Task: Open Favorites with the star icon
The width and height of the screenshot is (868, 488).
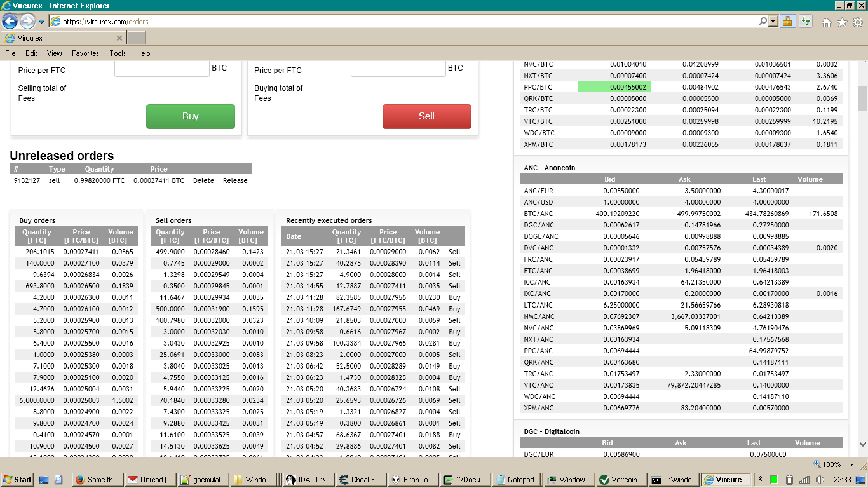Action: point(843,22)
